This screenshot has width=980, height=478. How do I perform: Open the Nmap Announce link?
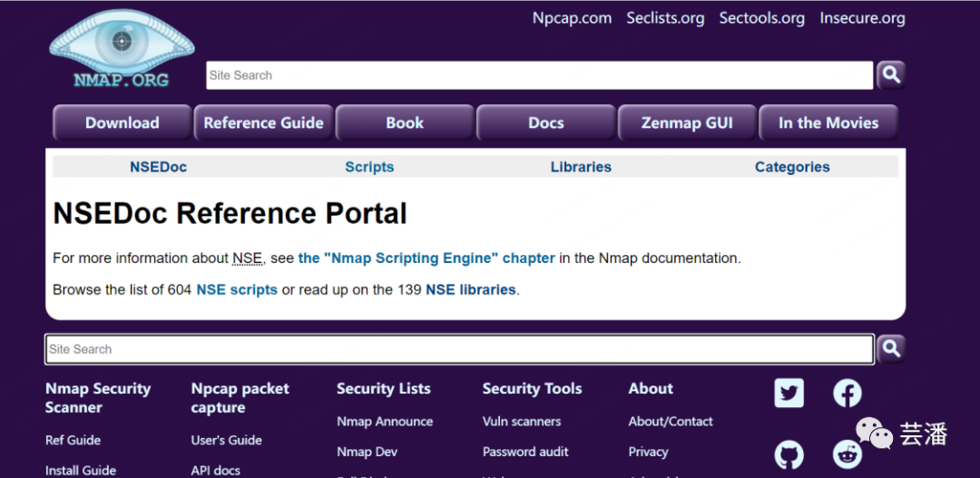coord(385,421)
